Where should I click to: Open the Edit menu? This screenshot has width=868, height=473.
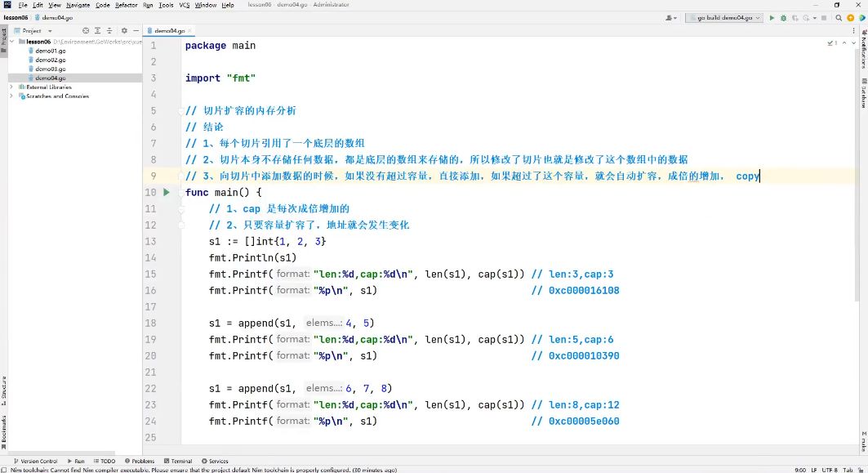pyautogui.click(x=38, y=5)
